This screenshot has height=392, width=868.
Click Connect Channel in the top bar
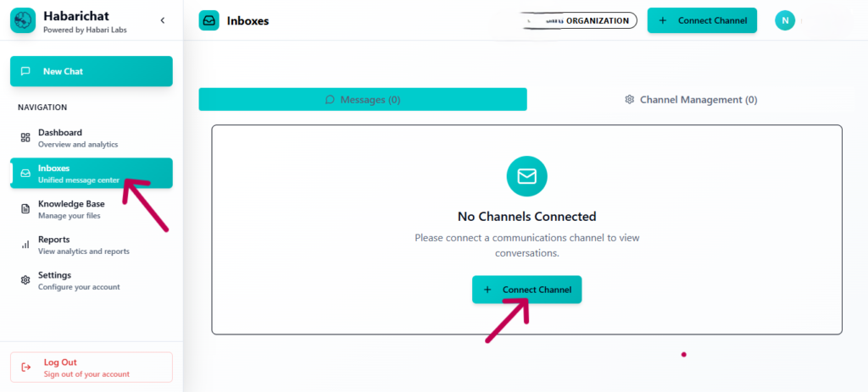tap(702, 20)
